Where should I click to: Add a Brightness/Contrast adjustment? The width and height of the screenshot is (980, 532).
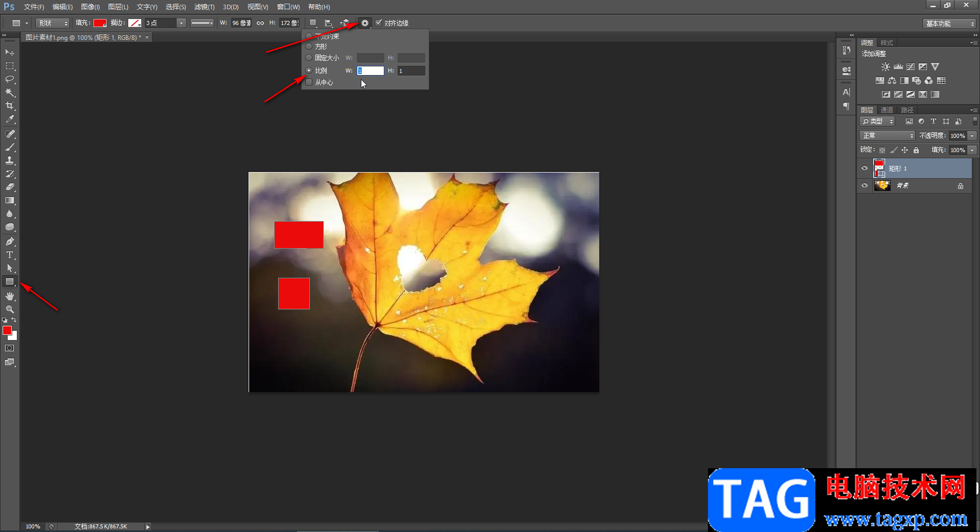pos(886,67)
